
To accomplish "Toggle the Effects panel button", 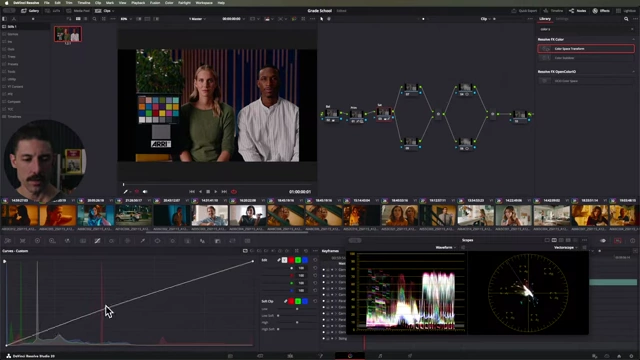I will coord(601,11).
